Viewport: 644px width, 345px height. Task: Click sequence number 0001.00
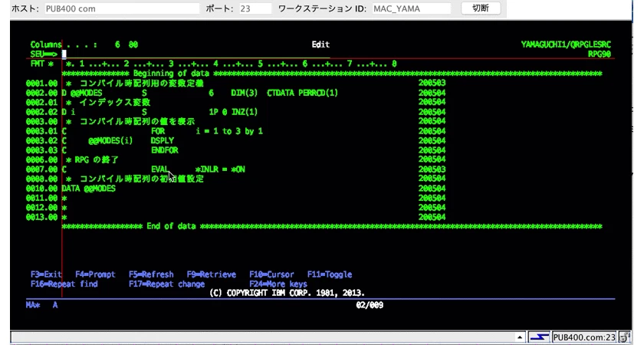click(x=41, y=84)
